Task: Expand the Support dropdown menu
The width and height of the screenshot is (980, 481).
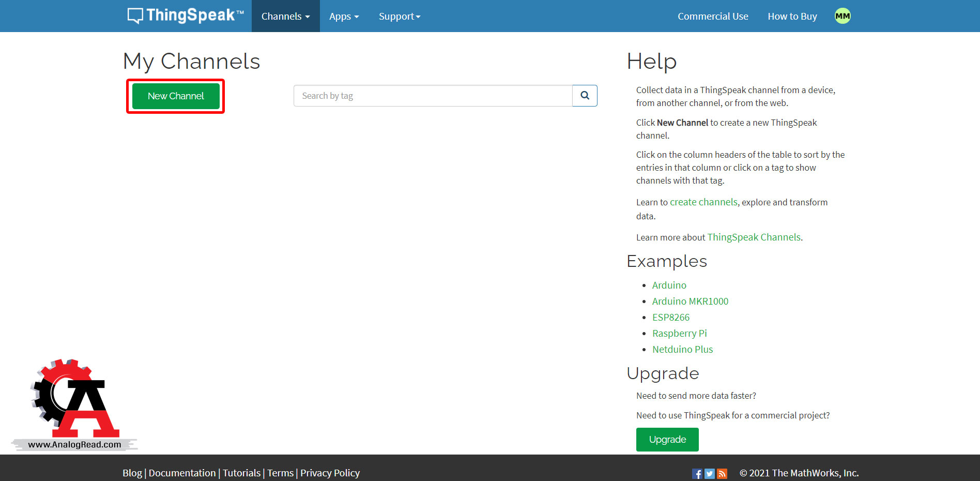Action: 400,16
